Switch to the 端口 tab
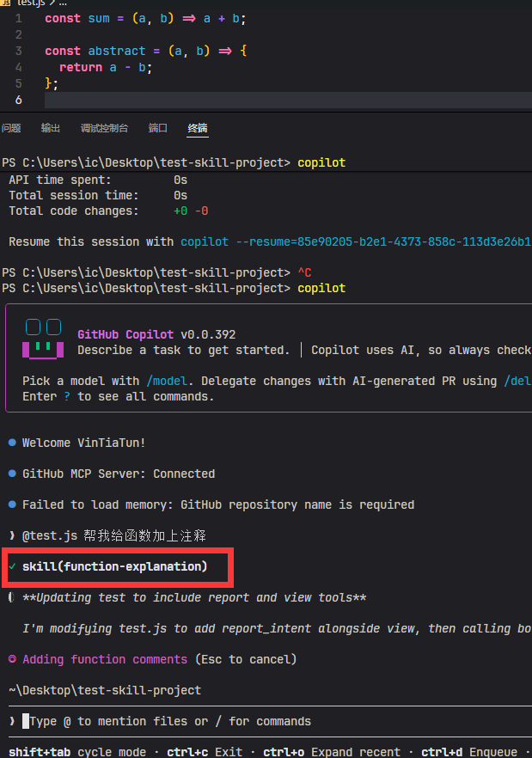 pyautogui.click(x=158, y=128)
